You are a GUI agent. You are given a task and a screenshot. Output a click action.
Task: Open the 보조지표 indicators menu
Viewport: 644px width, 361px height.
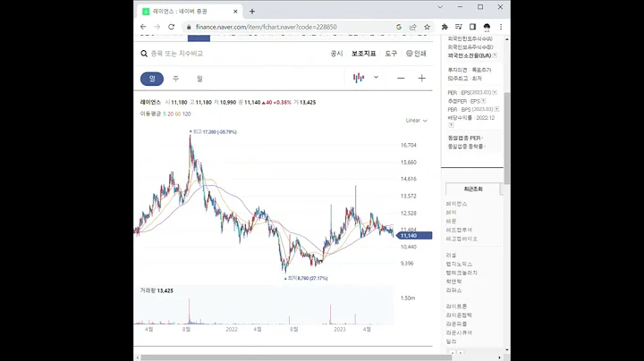[363, 54]
